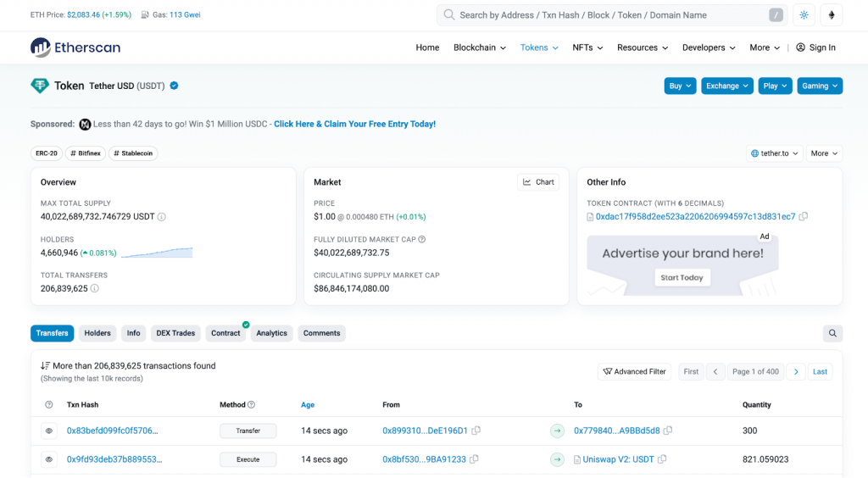This screenshot has width=868, height=478.
Task: Copy the From address 0x899310...DeE196D1
Action: point(476,431)
